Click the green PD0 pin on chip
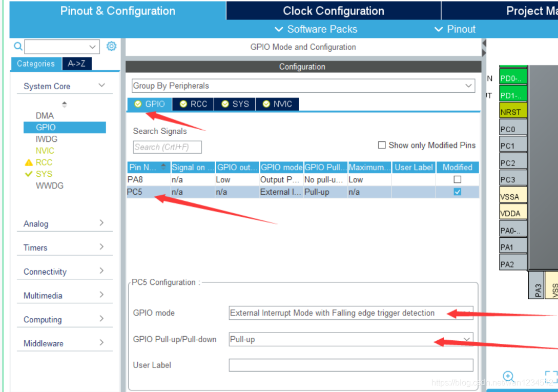558x392 pixels. point(513,78)
